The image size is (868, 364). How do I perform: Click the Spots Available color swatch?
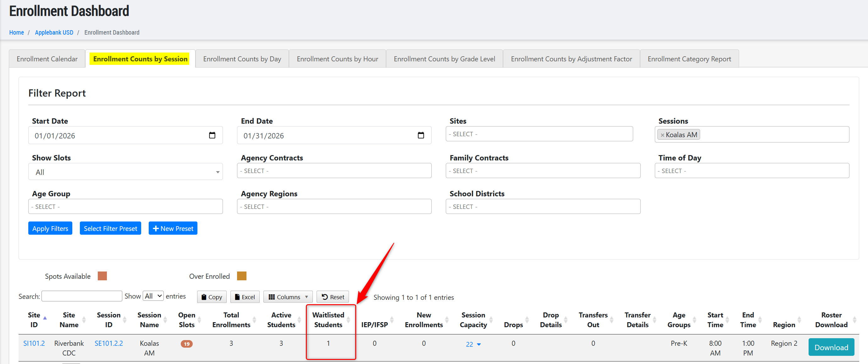(x=102, y=276)
